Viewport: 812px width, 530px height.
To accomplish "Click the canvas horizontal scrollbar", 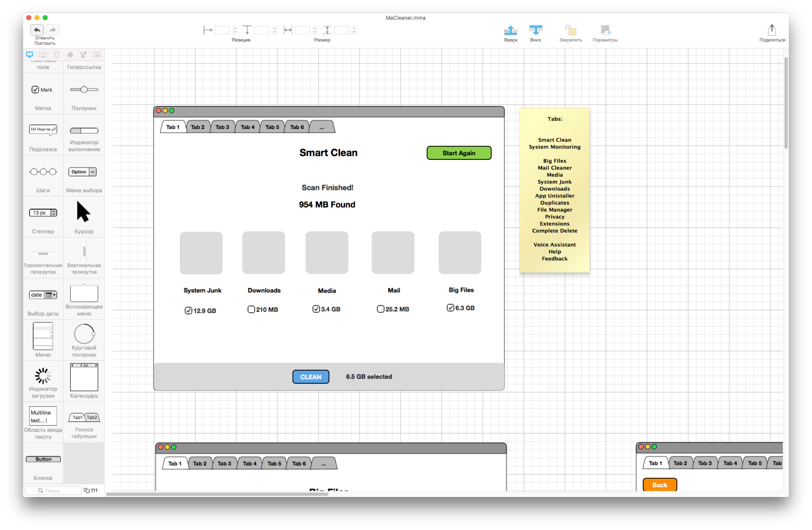I will tap(217, 493).
